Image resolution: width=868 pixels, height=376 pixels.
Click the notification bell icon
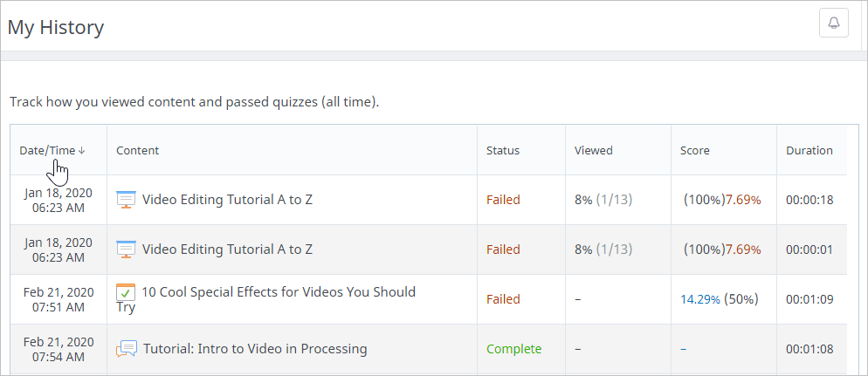pyautogui.click(x=834, y=23)
